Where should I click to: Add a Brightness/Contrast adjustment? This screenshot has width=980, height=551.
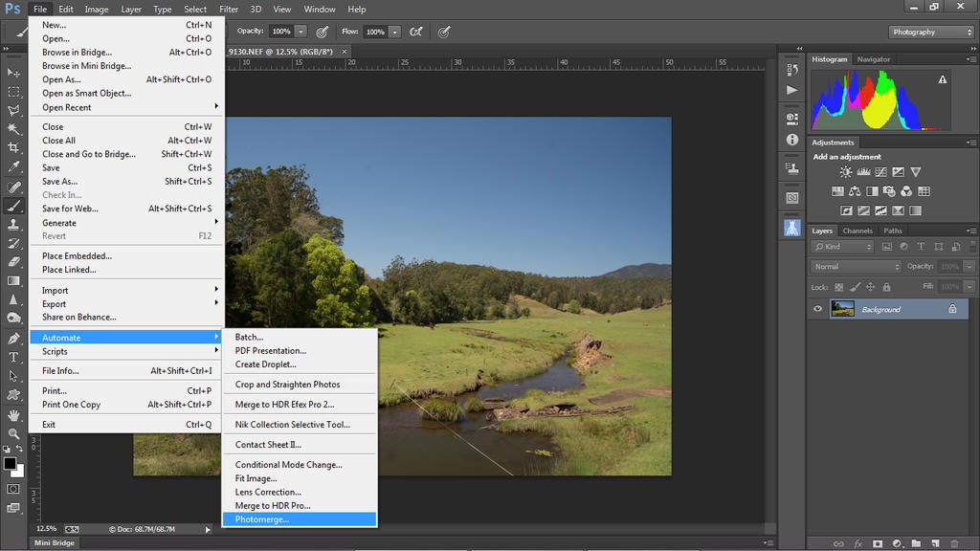point(846,172)
